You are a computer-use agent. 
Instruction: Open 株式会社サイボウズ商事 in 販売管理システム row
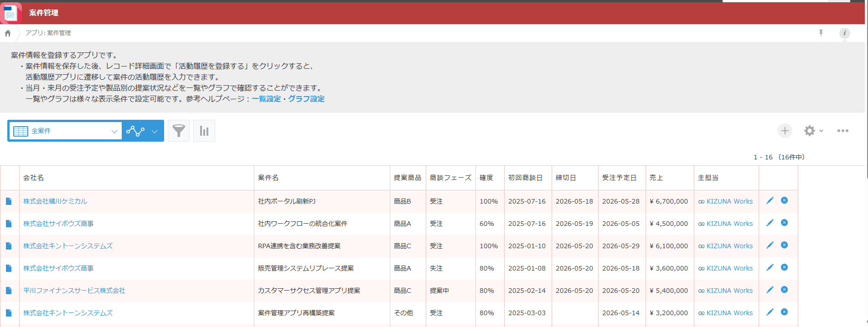tap(58, 268)
